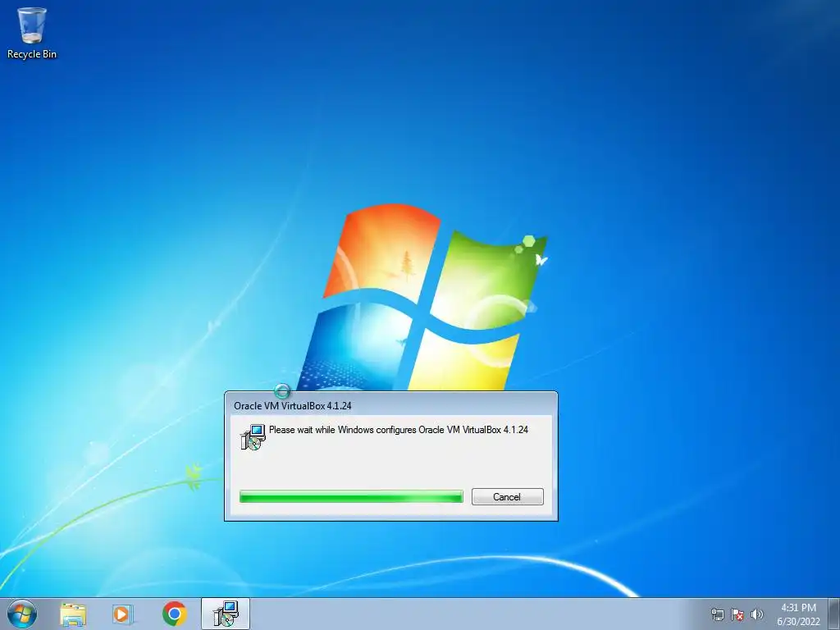Open the Recycle Bin on the desktop
840x630 pixels.
click(x=32, y=33)
